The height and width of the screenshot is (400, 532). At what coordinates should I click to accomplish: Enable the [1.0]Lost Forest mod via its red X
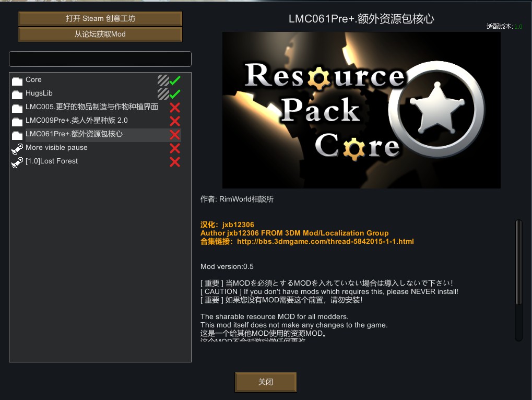click(x=175, y=161)
